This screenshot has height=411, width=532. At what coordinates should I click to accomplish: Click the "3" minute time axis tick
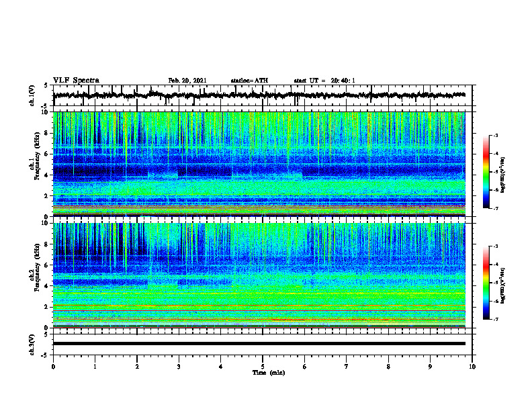click(x=179, y=367)
